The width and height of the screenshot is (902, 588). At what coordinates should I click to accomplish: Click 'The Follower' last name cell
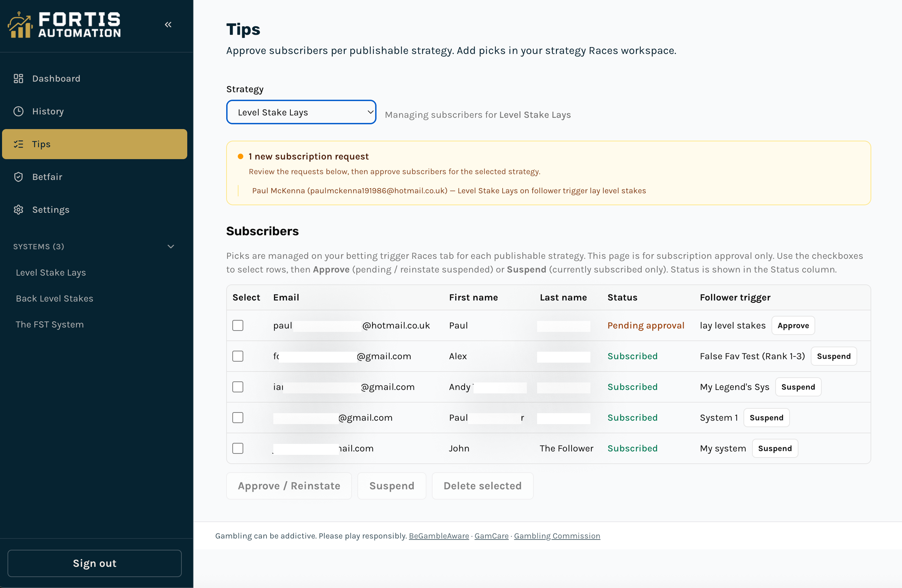566,448
